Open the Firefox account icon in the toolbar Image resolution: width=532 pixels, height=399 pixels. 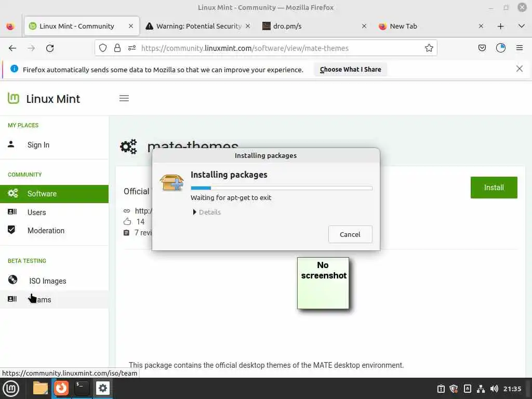click(501, 48)
